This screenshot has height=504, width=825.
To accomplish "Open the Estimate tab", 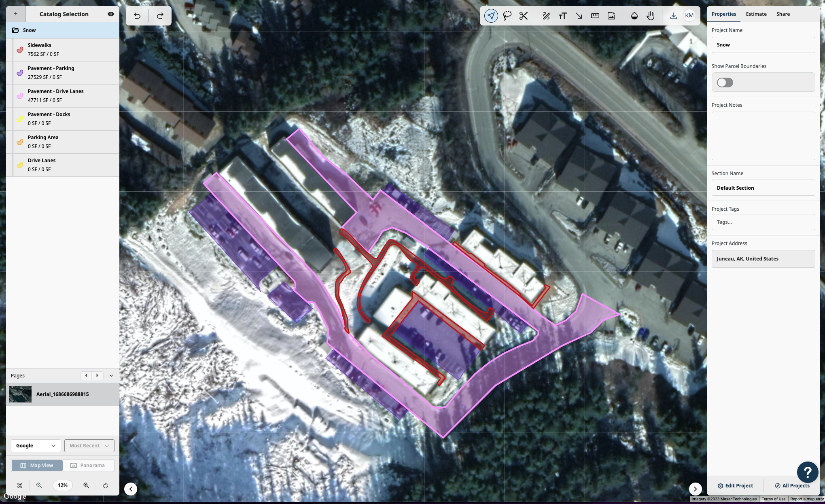I will pos(756,14).
